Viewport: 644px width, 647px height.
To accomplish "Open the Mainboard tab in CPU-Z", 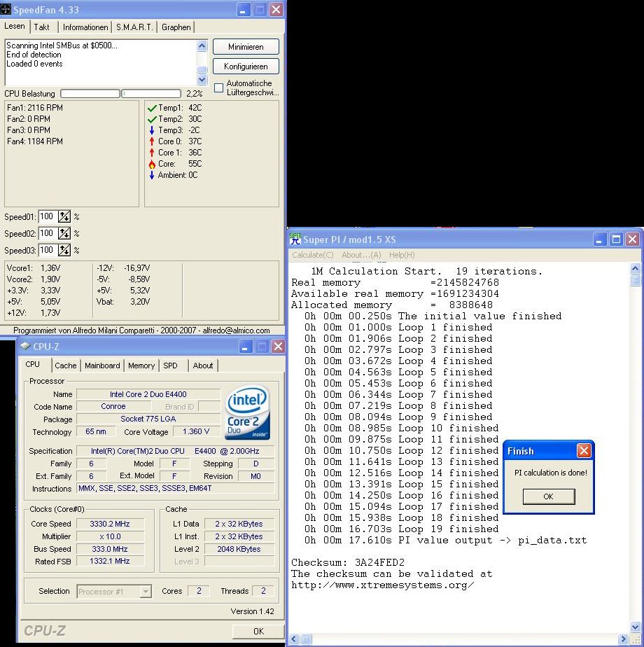I will pyautogui.click(x=102, y=366).
